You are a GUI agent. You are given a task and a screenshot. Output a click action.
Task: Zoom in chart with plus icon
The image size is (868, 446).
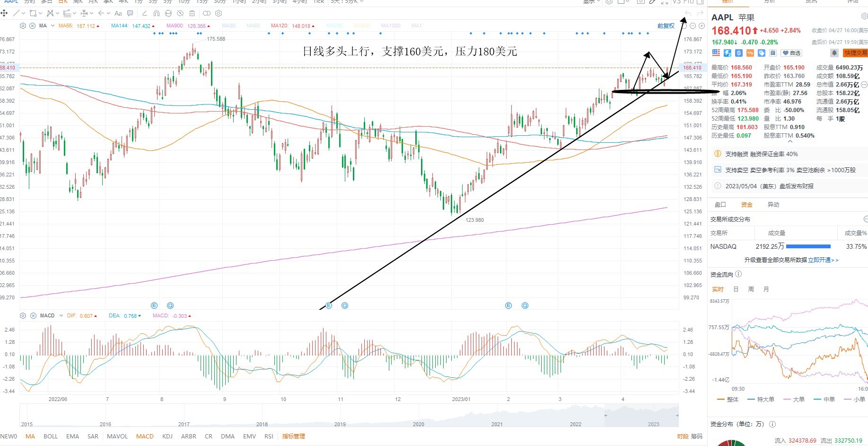[x=701, y=26]
